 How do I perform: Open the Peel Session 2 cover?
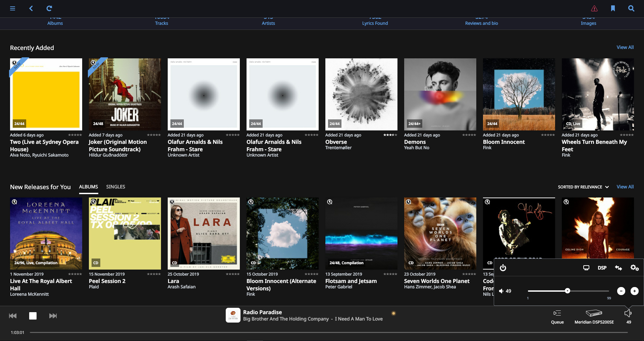[x=125, y=233]
